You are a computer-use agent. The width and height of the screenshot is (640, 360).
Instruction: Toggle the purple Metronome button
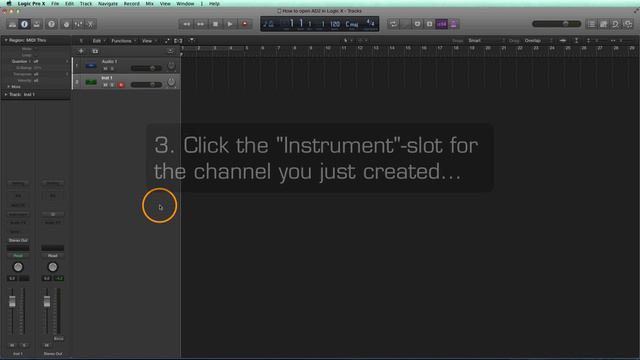tap(453, 24)
